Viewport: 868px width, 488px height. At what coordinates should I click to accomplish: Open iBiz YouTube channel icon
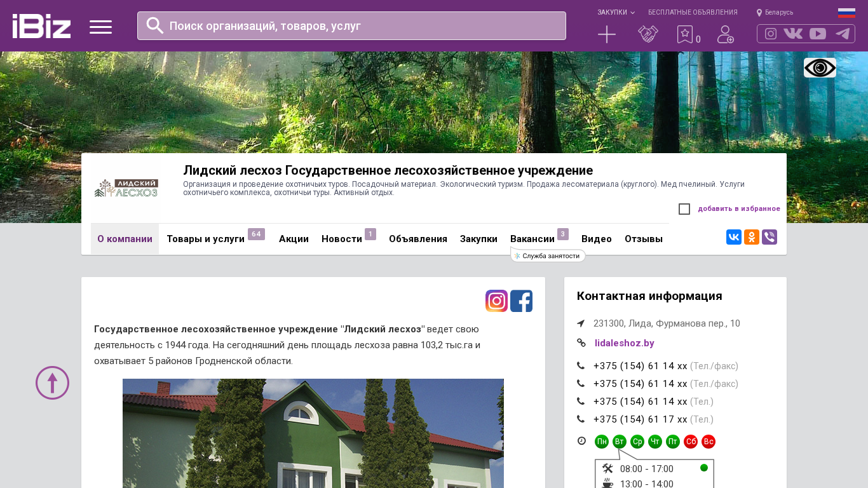click(x=818, y=34)
